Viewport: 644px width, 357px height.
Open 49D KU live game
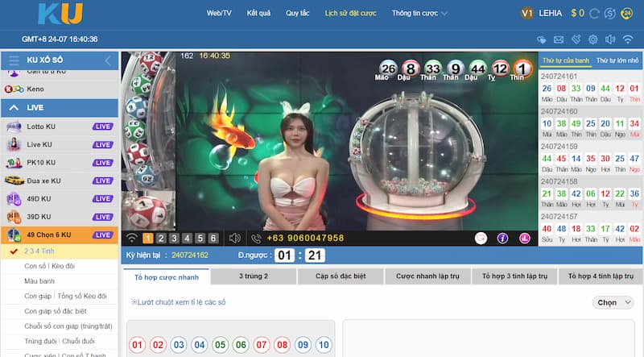point(60,199)
